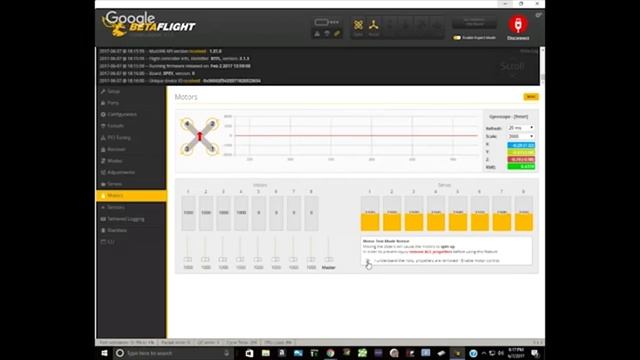Click the Cortana search box in the taskbar
Screen dimensions: 640x360
173,353
